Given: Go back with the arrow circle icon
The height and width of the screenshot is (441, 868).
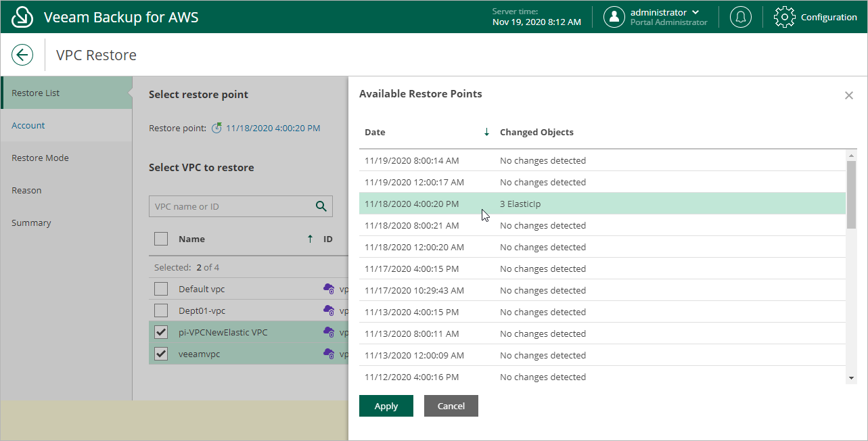Looking at the screenshot, I should click(x=22, y=55).
